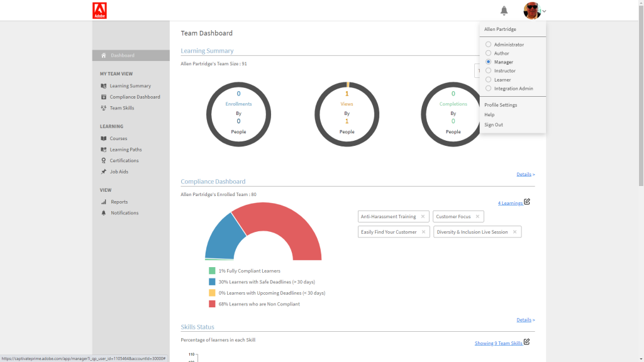Switch to the Instructor role
Image resolution: width=644 pixels, height=362 pixels.
click(x=488, y=70)
